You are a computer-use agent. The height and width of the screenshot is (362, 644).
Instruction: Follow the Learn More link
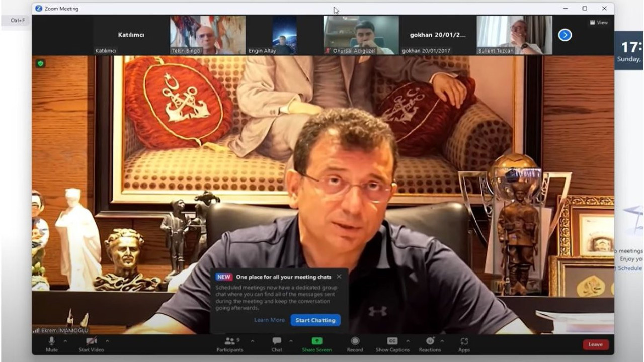point(269,320)
